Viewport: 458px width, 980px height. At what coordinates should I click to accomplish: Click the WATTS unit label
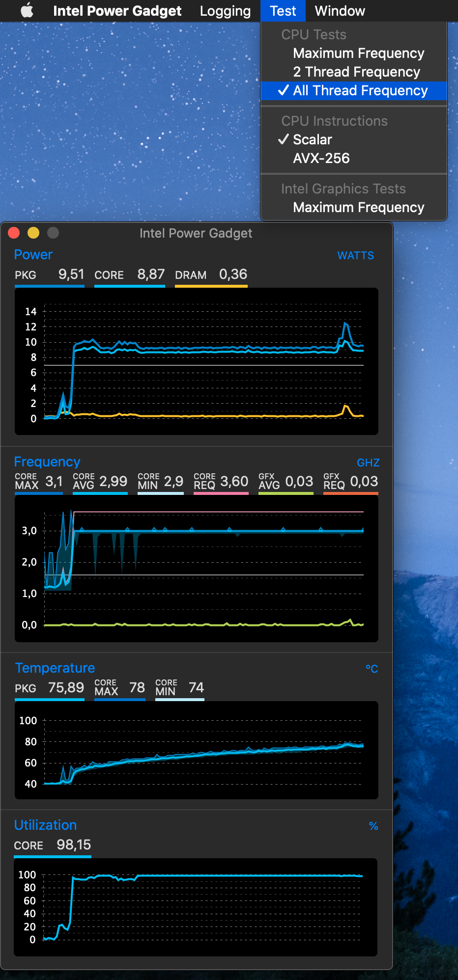click(356, 255)
